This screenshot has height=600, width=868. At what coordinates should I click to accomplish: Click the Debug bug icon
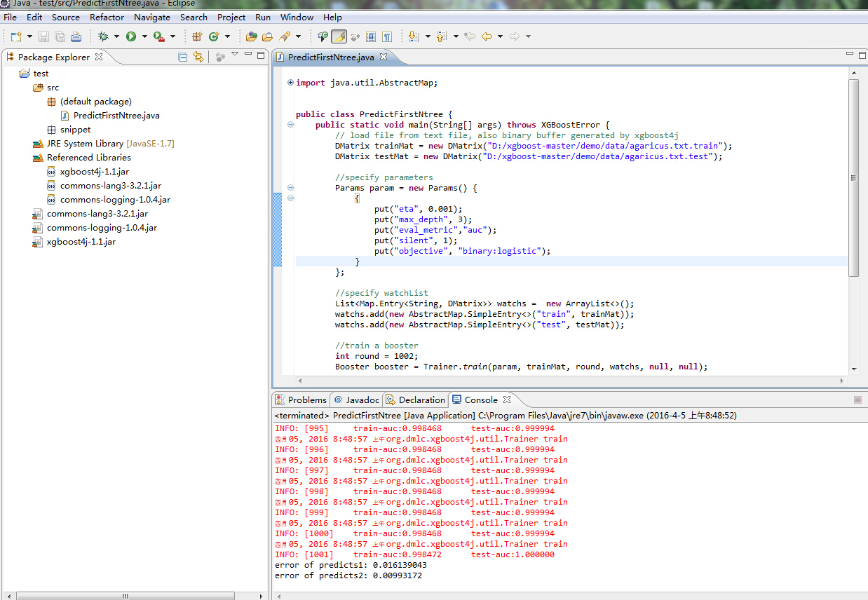click(103, 36)
